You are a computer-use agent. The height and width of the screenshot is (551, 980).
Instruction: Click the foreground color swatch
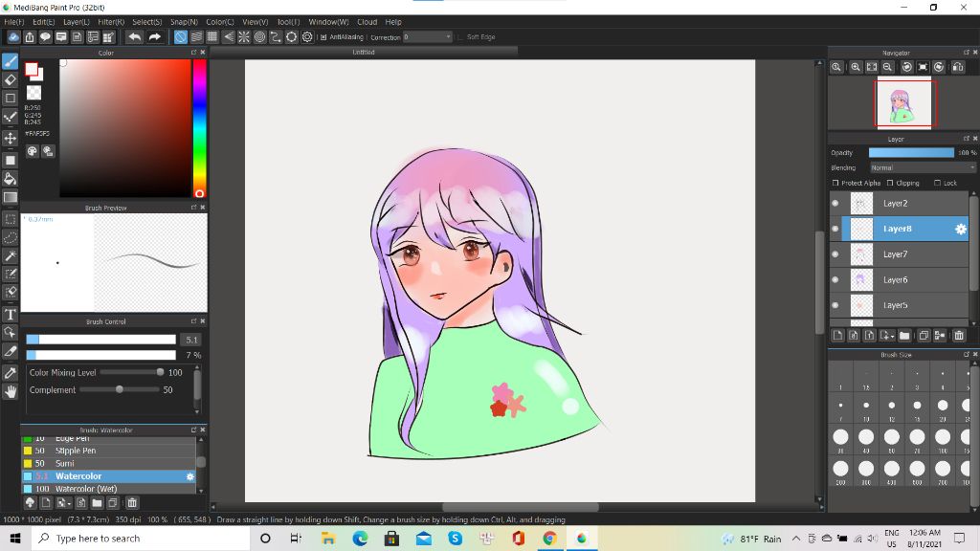click(32, 69)
